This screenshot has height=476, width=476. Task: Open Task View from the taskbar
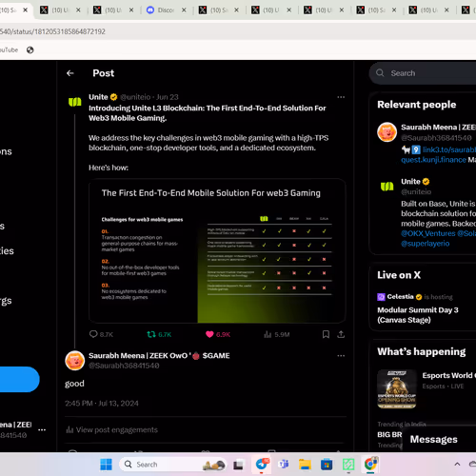point(238,465)
